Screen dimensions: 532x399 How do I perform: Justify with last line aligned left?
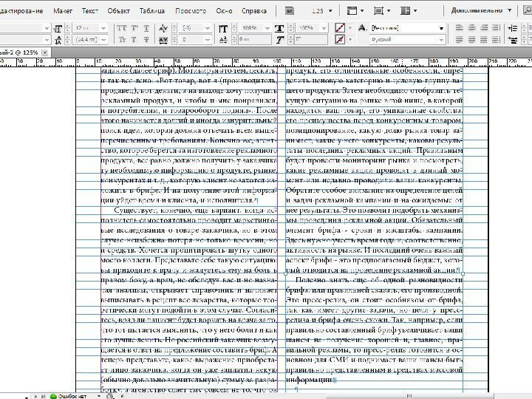[x=460, y=40]
